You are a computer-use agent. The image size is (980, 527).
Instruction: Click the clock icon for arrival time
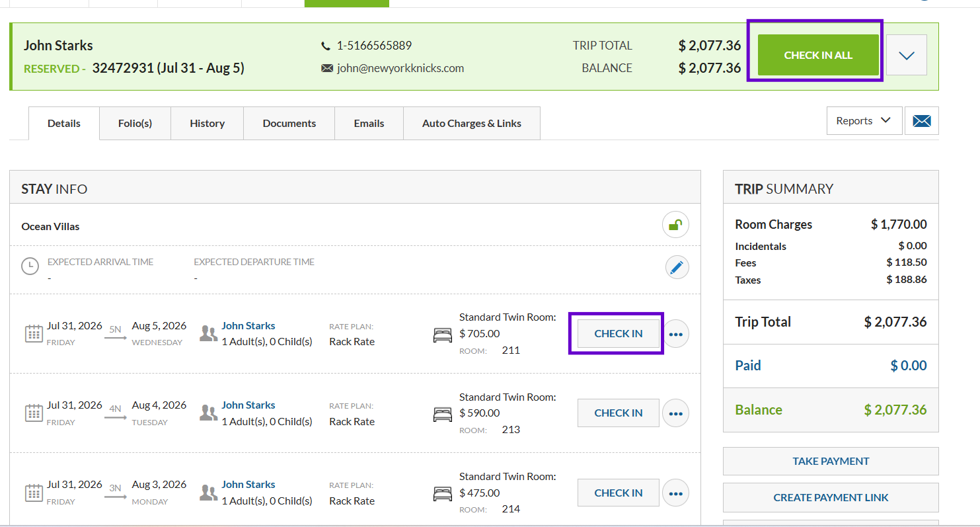pos(30,266)
